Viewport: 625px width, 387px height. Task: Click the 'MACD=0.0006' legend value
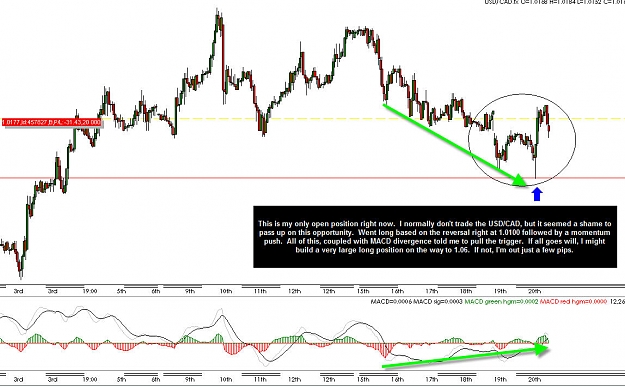(x=391, y=302)
